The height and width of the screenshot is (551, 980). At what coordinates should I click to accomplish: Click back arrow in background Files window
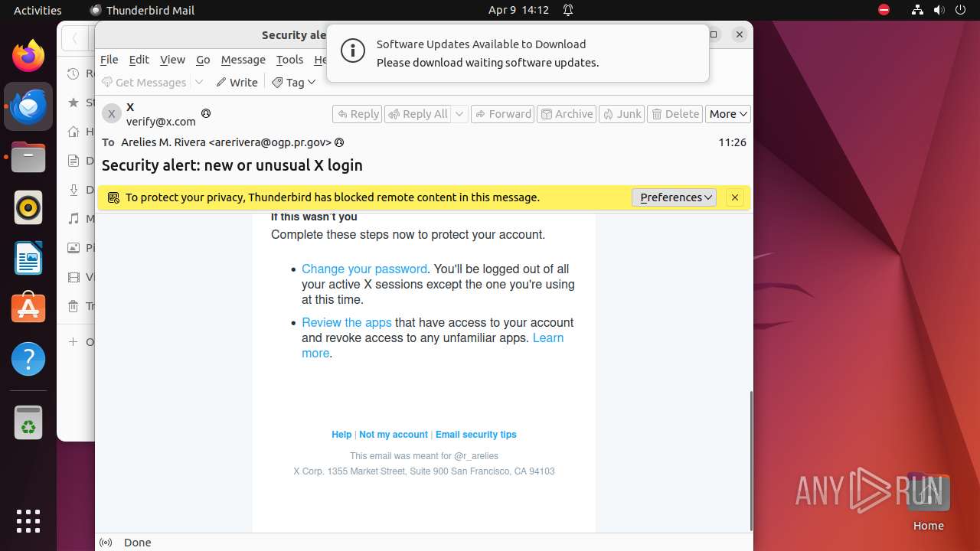coord(74,37)
